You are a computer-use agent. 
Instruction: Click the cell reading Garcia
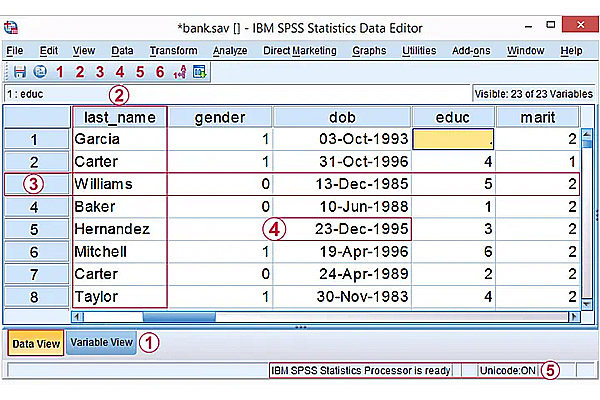[x=120, y=139]
